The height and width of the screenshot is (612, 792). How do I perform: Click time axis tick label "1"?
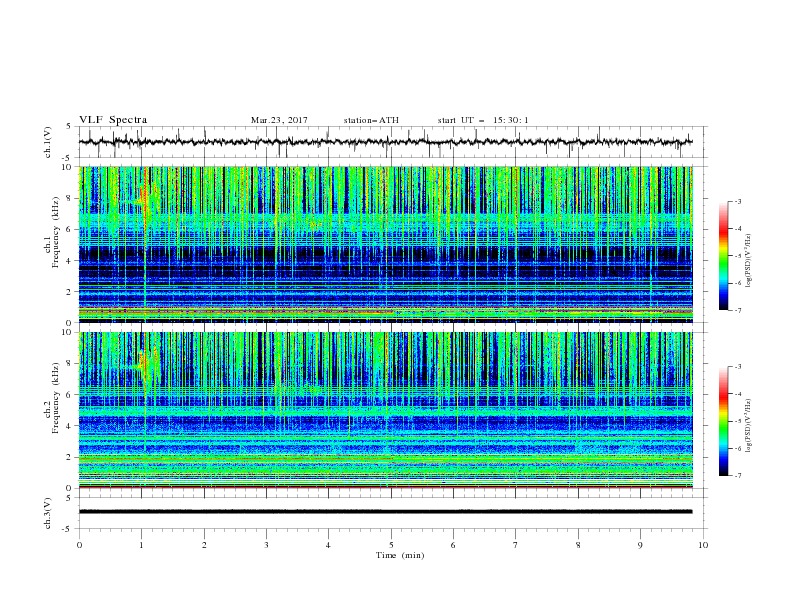point(141,545)
